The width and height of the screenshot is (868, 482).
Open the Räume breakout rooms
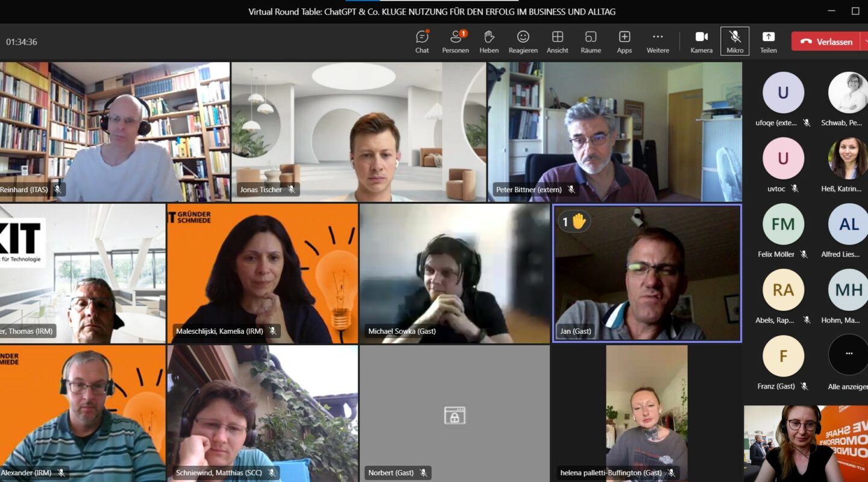(591, 42)
